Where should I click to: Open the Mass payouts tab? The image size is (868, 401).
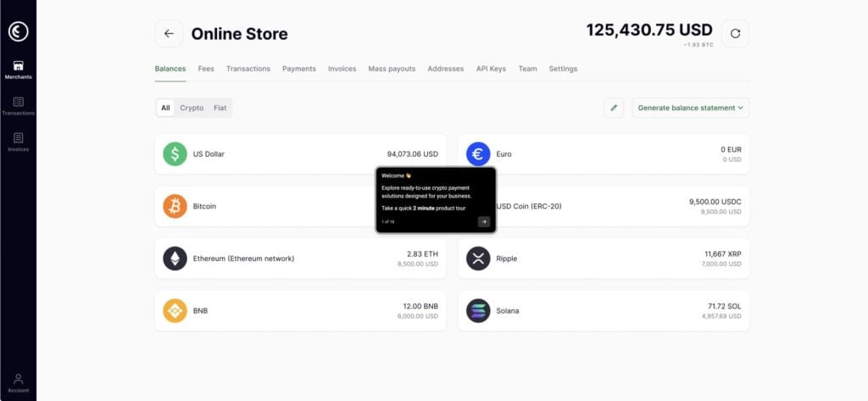coord(392,69)
